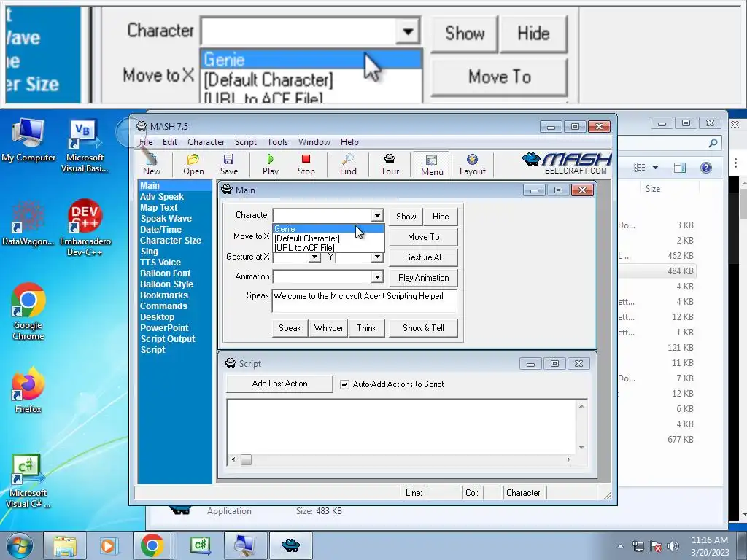Switch to Chrome in the taskbar
Viewport: 747px width, 560px height.
coord(152,545)
